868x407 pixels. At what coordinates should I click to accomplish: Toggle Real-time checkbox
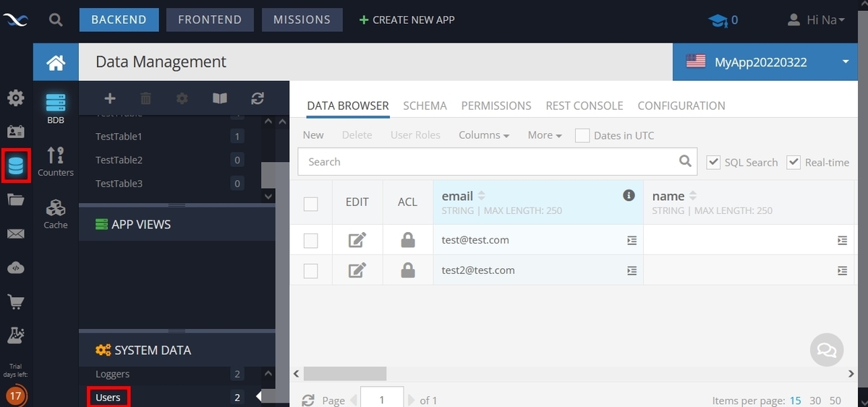coord(793,162)
